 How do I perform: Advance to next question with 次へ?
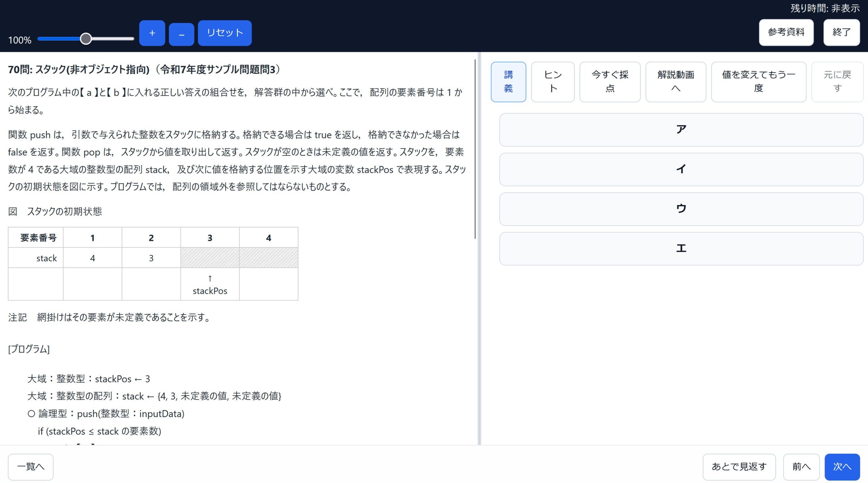[842, 467]
